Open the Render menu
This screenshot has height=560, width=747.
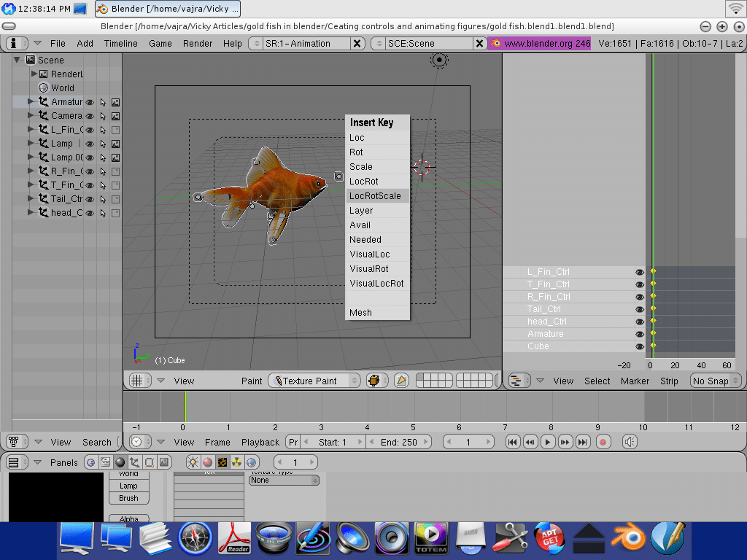coord(198,43)
